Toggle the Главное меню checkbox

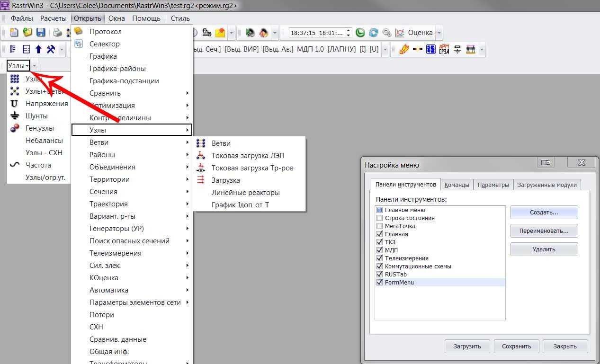[x=379, y=210]
